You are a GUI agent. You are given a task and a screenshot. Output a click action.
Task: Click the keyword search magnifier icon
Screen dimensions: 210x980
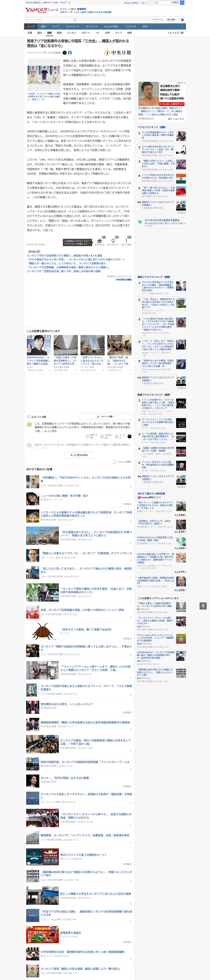coord(75,20)
